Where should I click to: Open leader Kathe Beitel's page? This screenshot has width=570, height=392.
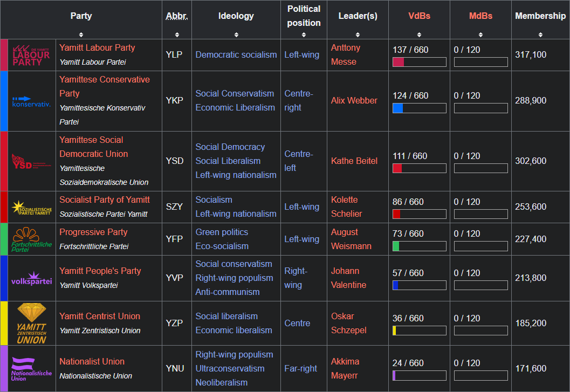click(354, 161)
